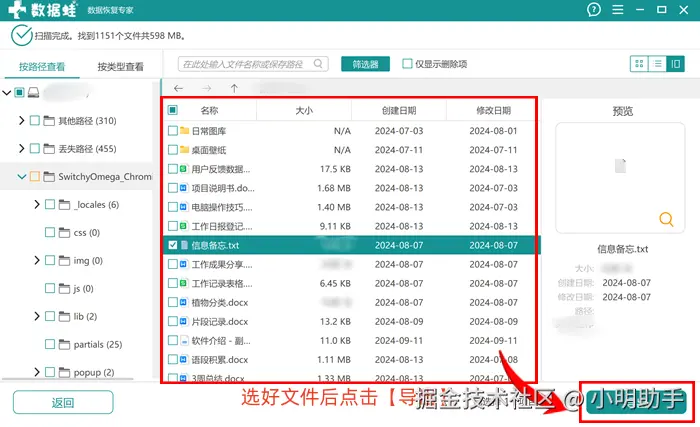The image size is (700, 427).
Task: Click the 电脑操作技巧 document file icon
Action: pos(183,207)
